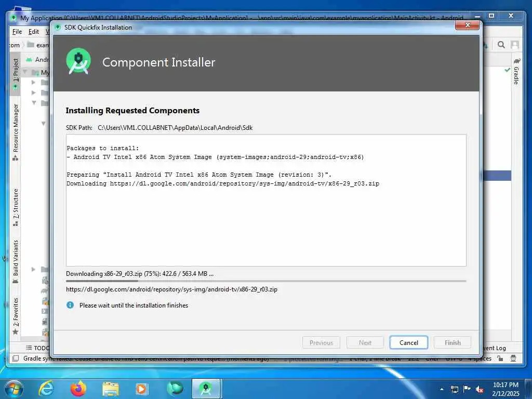Click inside the package installation log area
The image size is (532, 399).
point(266,200)
